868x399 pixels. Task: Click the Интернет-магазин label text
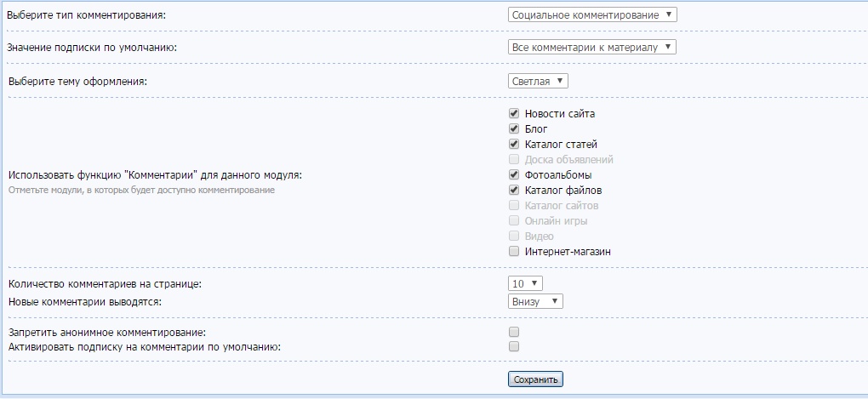[x=568, y=252]
